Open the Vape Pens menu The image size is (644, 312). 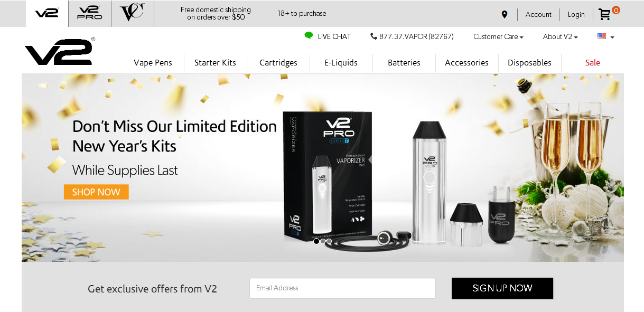coord(153,63)
